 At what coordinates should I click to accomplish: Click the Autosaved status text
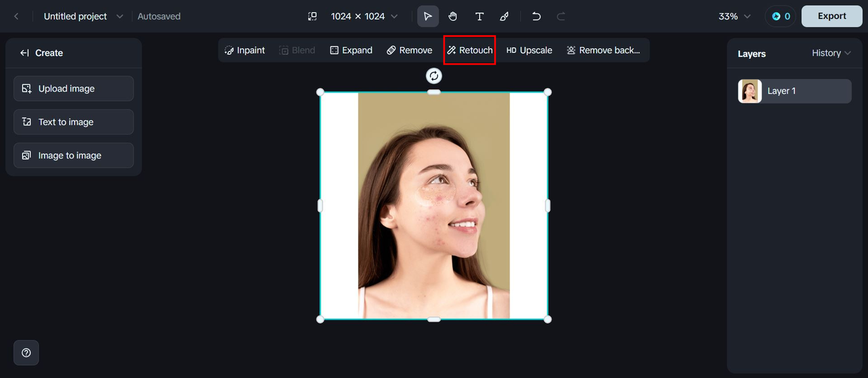[x=159, y=16]
